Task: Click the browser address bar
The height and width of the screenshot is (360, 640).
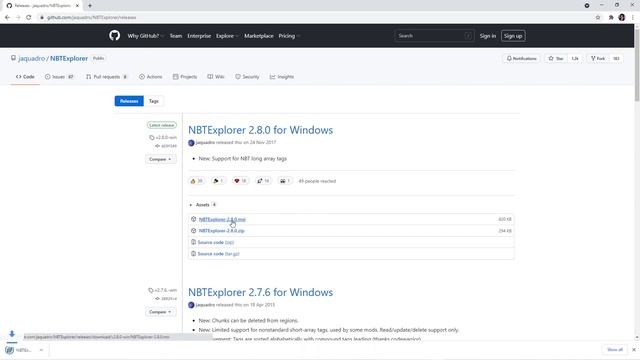Action: 314,18
